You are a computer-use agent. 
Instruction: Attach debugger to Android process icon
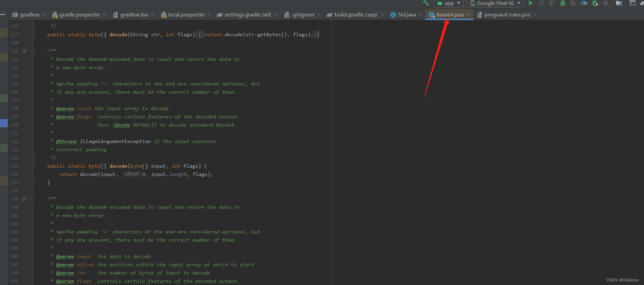click(x=595, y=3)
